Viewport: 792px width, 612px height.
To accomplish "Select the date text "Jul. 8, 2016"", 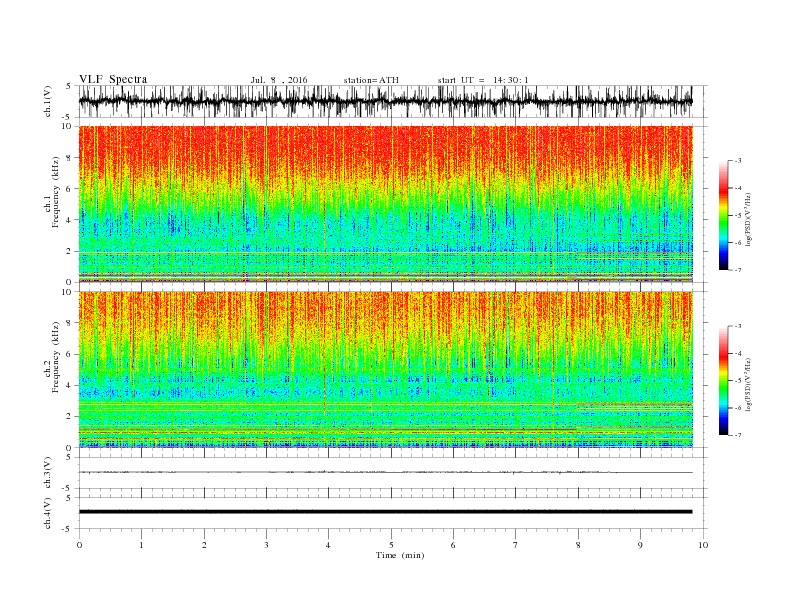I will tap(279, 80).
